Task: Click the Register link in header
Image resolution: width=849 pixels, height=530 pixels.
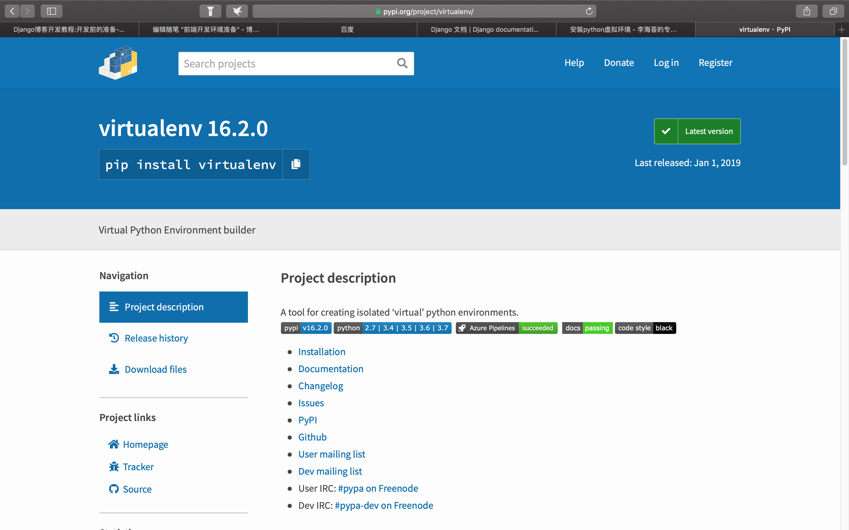Action: coord(715,63)
